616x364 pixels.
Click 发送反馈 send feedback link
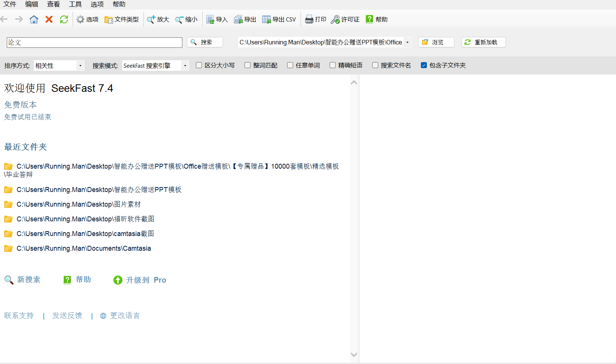coord(67,315)
